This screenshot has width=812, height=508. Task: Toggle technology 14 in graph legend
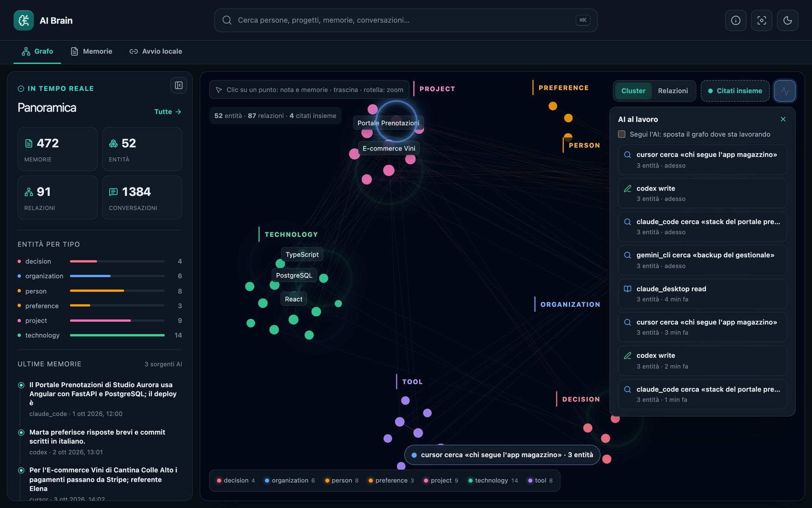pos(493,480)
